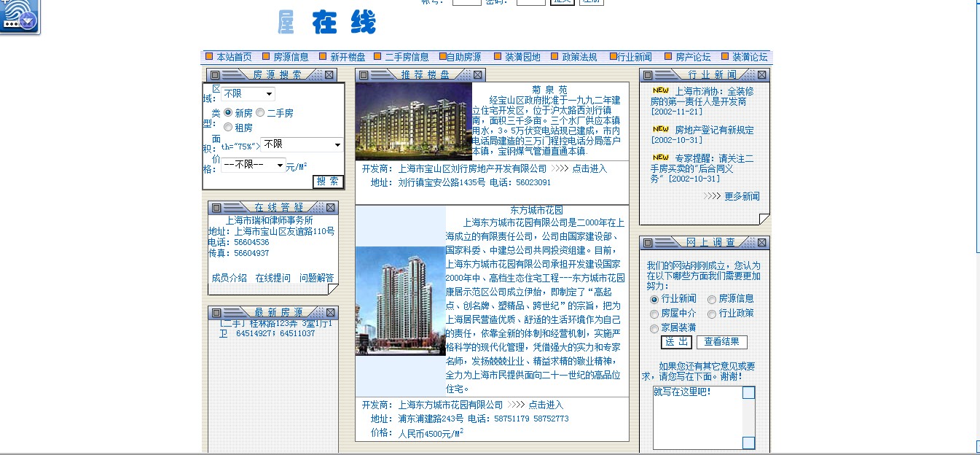
Task: Click the square icon left of 房源搜索 header
Action: [216, 75]
